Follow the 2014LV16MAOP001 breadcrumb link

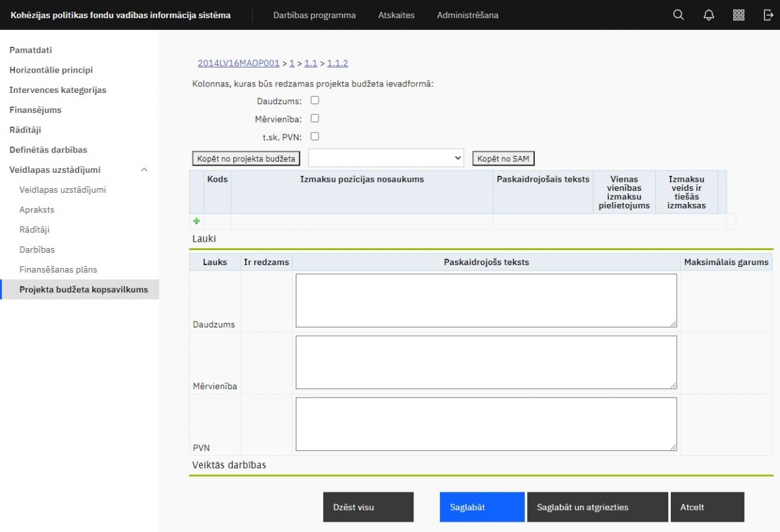click(238, 64)
